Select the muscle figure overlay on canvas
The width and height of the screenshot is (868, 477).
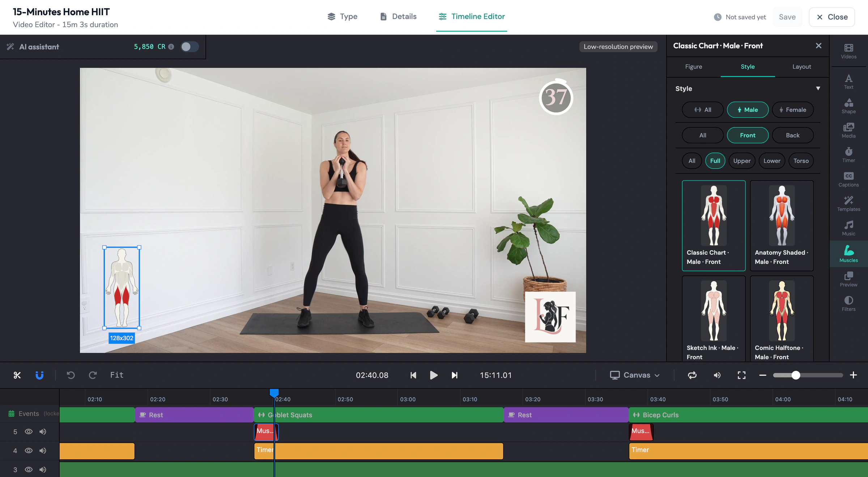click(122, 288)
